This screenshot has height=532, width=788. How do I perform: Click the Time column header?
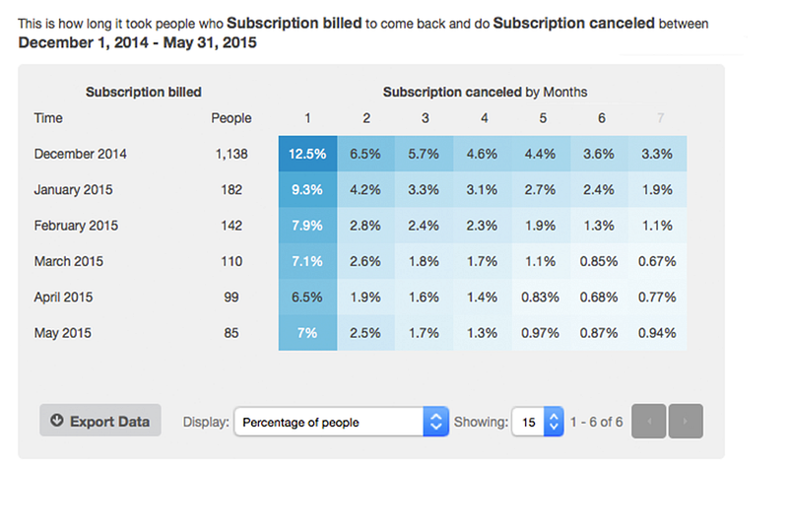tap(48, 118)
